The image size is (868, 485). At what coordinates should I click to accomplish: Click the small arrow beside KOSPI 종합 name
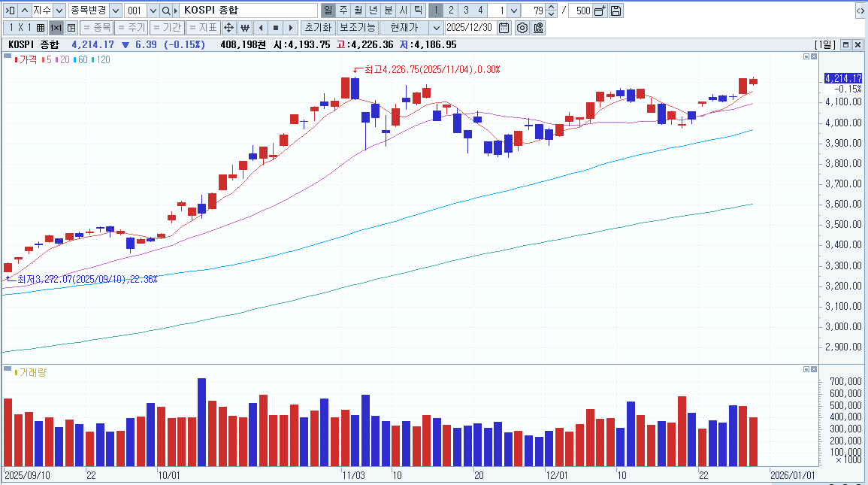tap(176, 11)
